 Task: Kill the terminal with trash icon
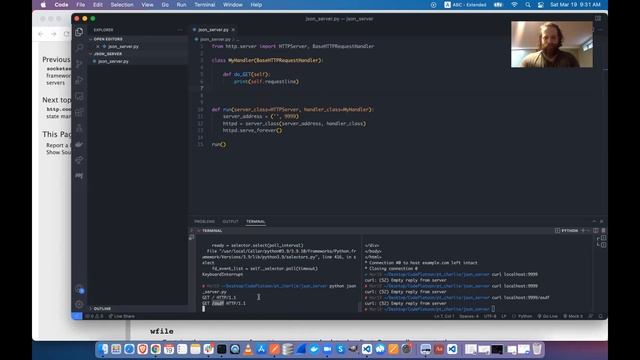[x=603, y=231]
